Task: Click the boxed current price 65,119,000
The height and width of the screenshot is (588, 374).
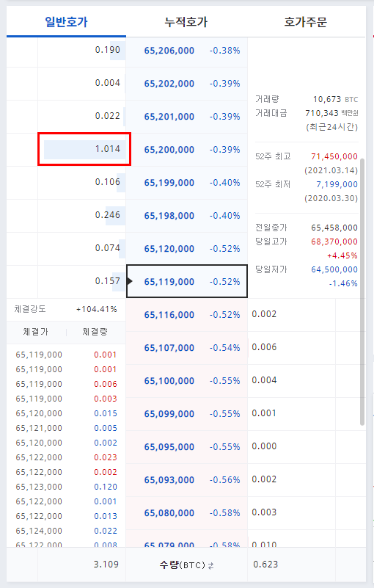Action: (x=187, y=281)
